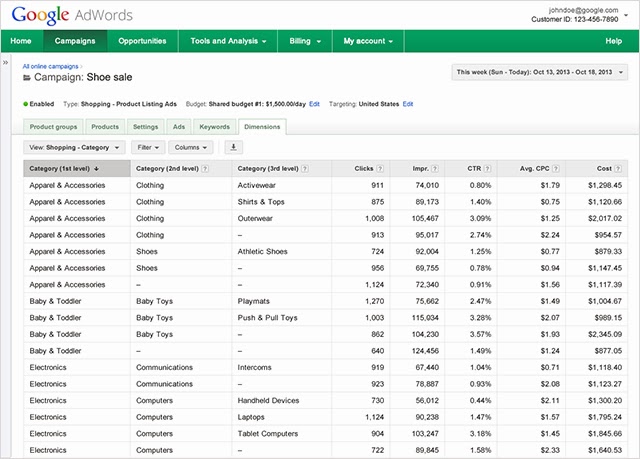
Task: Click the All online campaigns breadcrumb link
Action: click(50, 66)
